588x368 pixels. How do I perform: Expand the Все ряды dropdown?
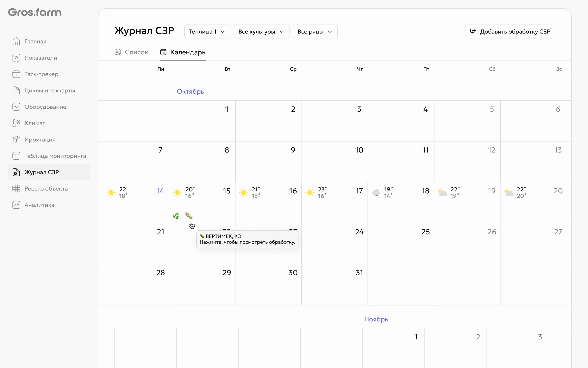pyautogui.click(x=315, y=31)
